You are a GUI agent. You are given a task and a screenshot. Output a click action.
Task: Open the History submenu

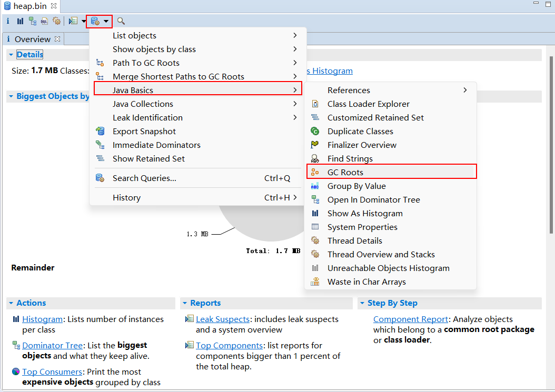(198, 197)
